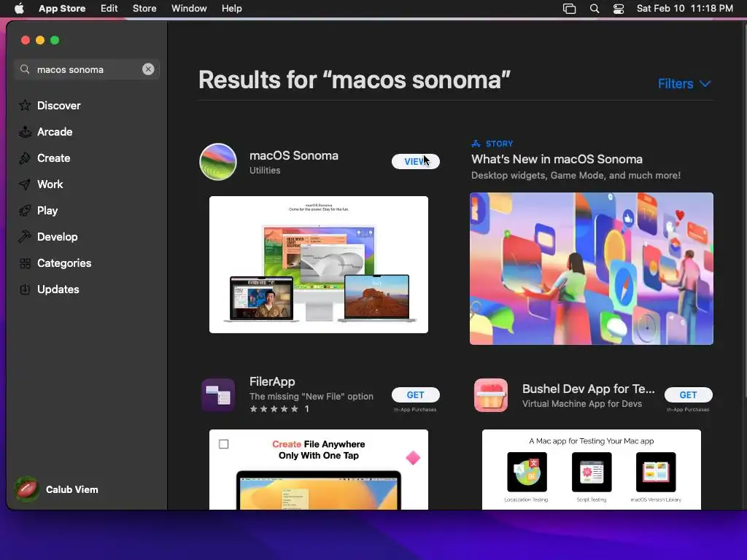The width and height of the screenshot is (747, 560).
Task: Click the Develop hammer icon
Action: click(x=25, y=237)
